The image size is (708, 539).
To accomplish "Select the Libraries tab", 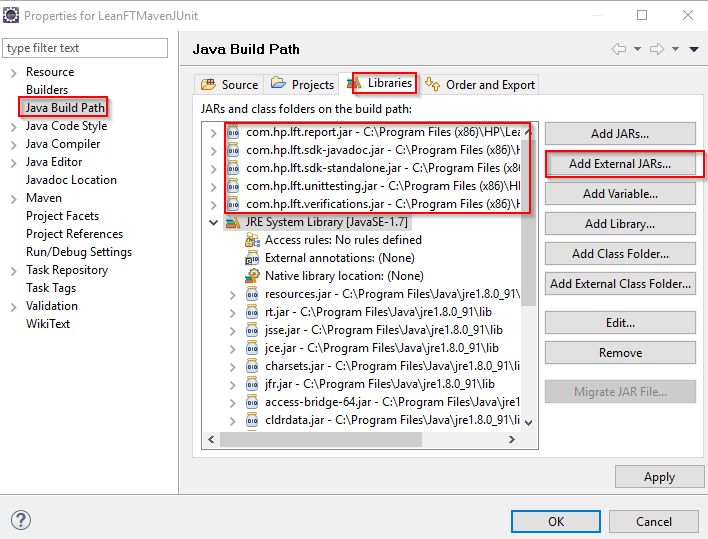I will pyautogui.click(x=379, y=83).
